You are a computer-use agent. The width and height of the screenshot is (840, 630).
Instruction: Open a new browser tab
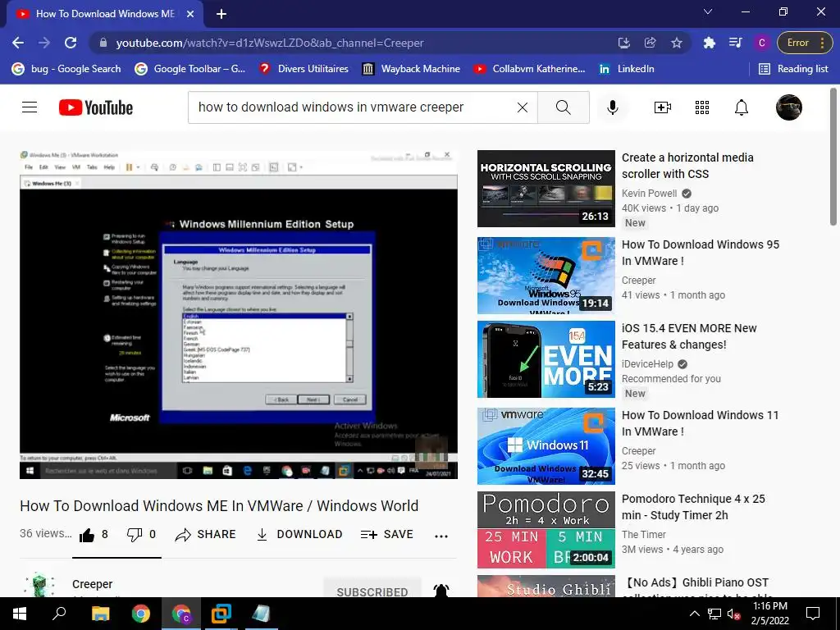tap(221, 14)
